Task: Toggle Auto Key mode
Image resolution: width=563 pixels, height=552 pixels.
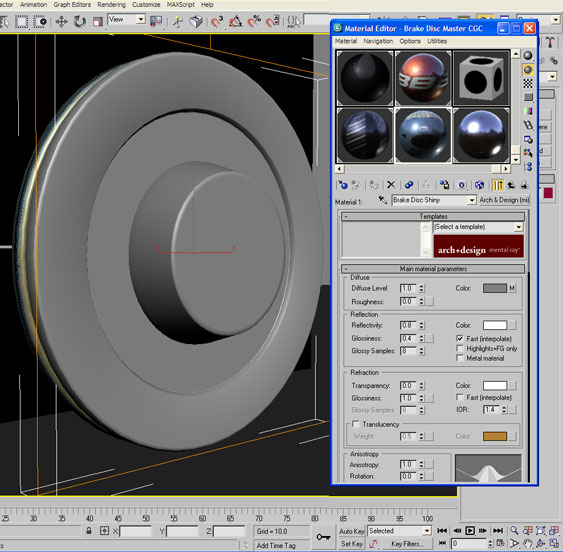Action: click(352, 531)
